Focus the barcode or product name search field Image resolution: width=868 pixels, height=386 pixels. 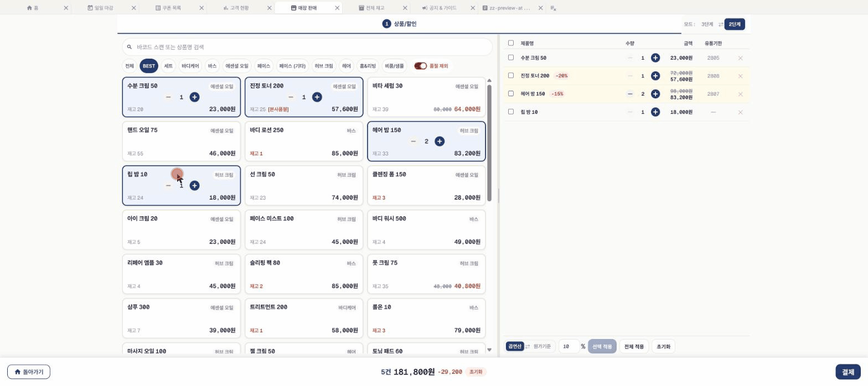click(307, 47)
